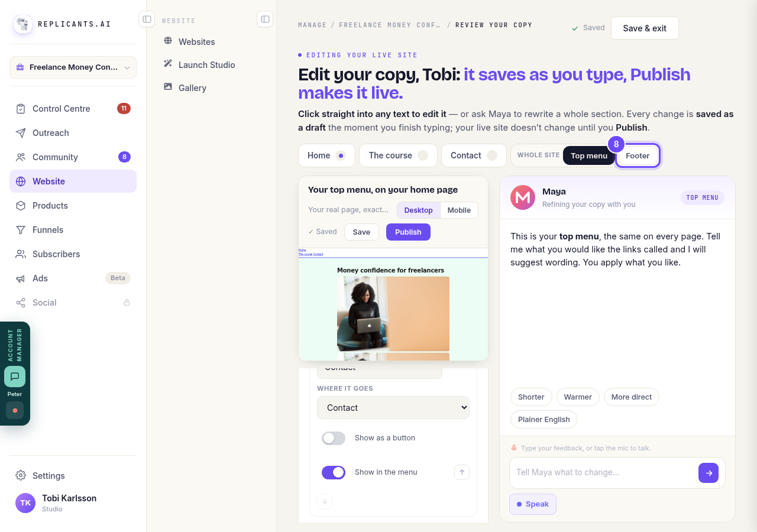
Task: Click the Tell Maya what to change field
Action: point(603,472)
